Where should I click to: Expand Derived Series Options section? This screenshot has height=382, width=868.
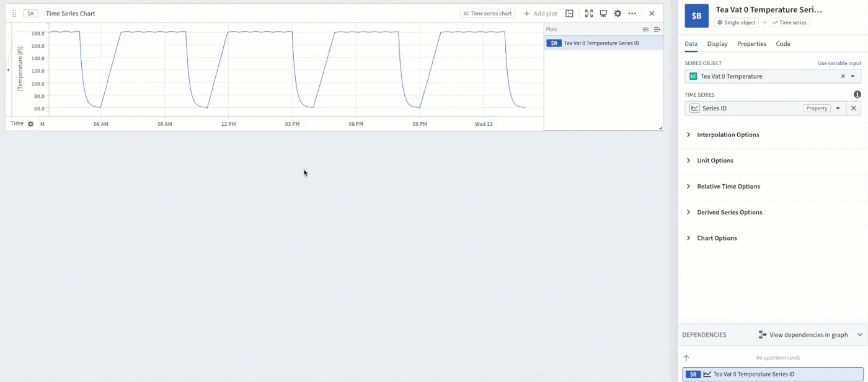coord(729,212)
